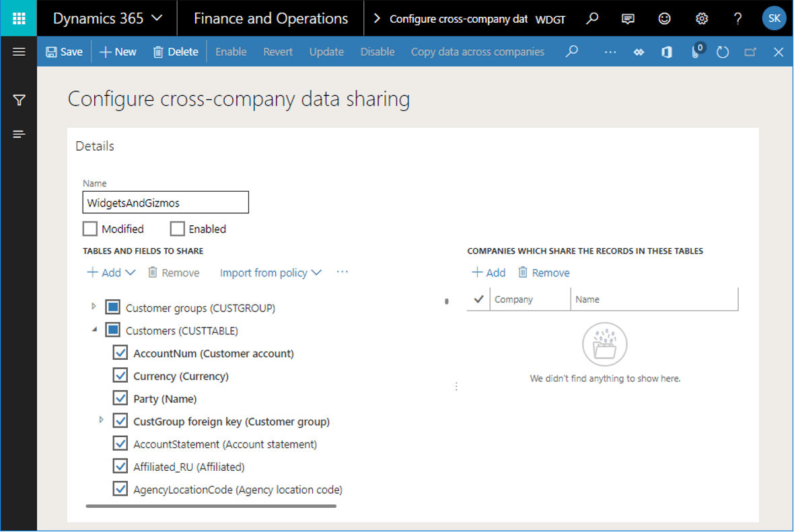794x532 pixels.
Task: Uncheck Party (Name) field
Action: 120,398
